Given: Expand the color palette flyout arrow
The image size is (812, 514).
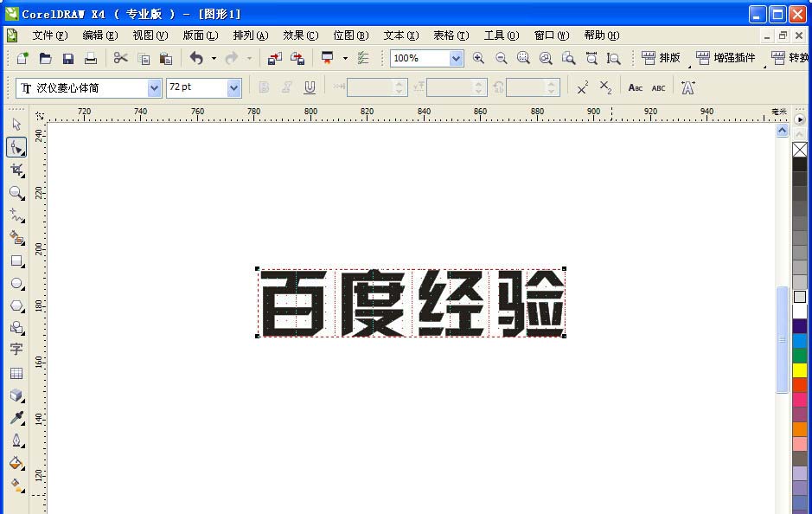Looking at the screenshot, I should tap(800, 119).
